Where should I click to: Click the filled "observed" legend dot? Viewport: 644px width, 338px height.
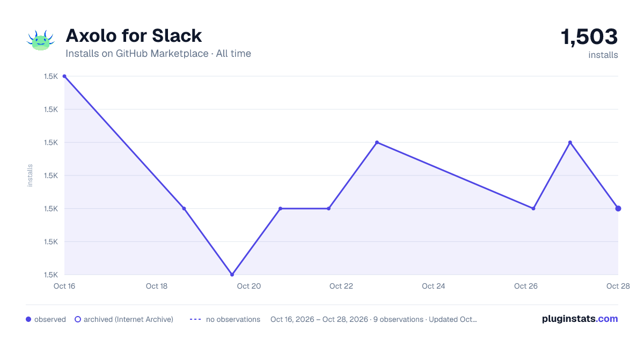pyautogui.click(x=28, y=319)
